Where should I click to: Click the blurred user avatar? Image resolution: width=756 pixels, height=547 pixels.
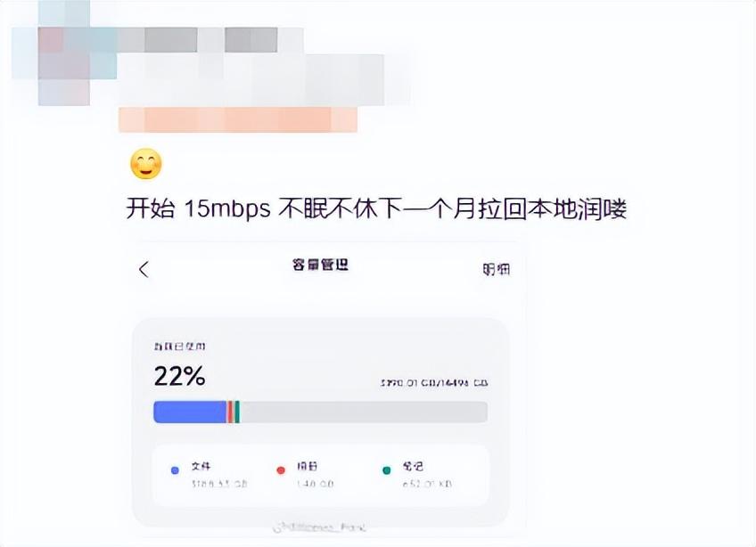[x=64, y=53]
